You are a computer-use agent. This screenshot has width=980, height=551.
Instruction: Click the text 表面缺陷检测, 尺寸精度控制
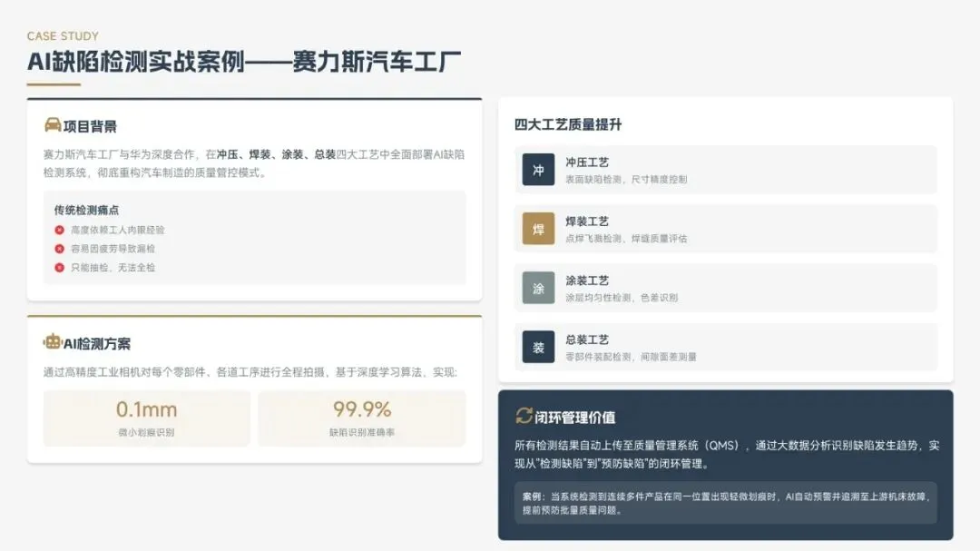(x=626, y=180)
